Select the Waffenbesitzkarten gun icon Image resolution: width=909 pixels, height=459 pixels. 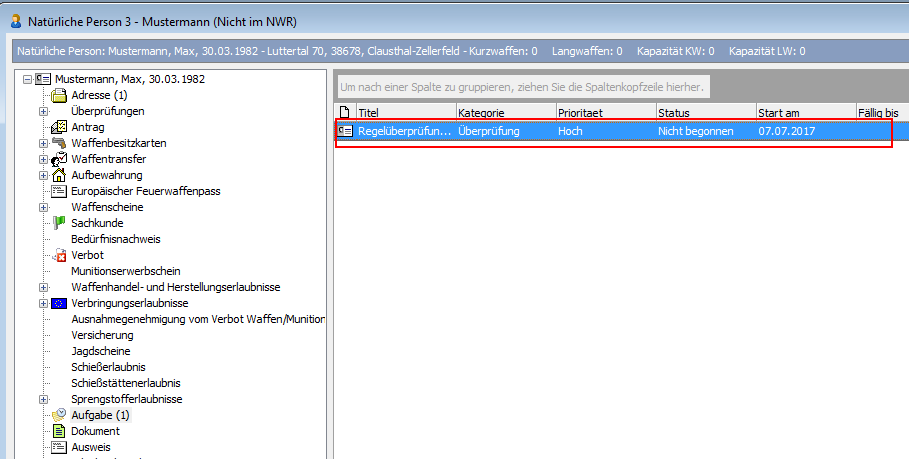pyautogui.click(x=58, y=143)
